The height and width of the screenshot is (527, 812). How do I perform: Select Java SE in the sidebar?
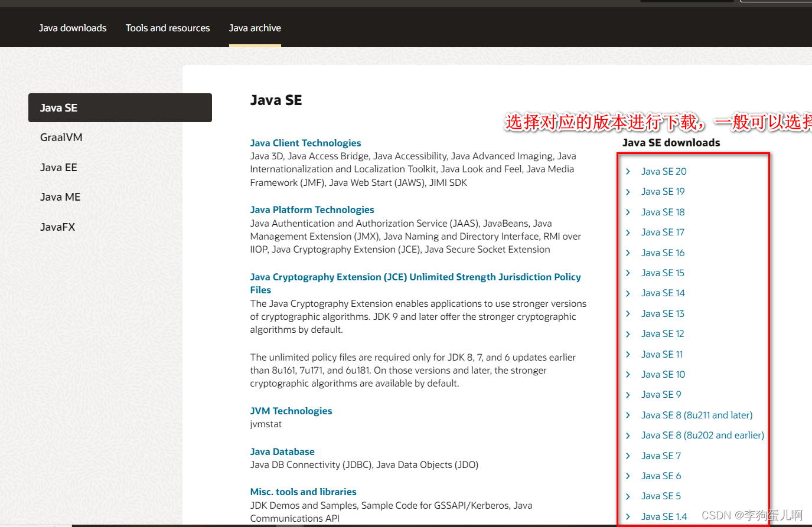58,107
